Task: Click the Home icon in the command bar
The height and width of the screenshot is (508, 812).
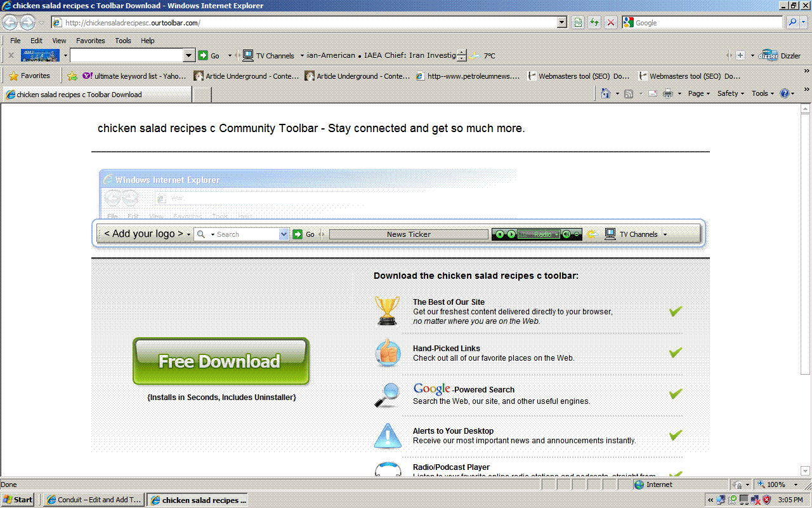Action: coord(606,93)
